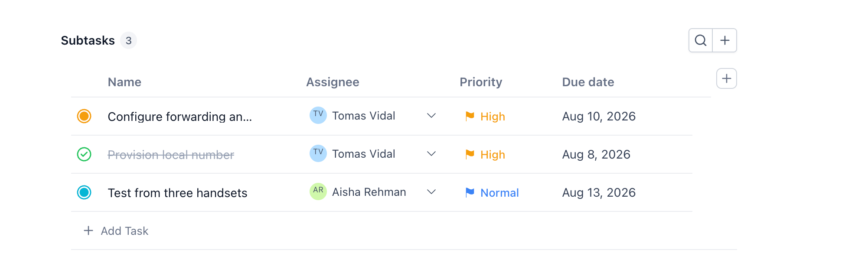
Task: Click the orange High flag for Configure forwarding
Action: (x=470, y=116)
